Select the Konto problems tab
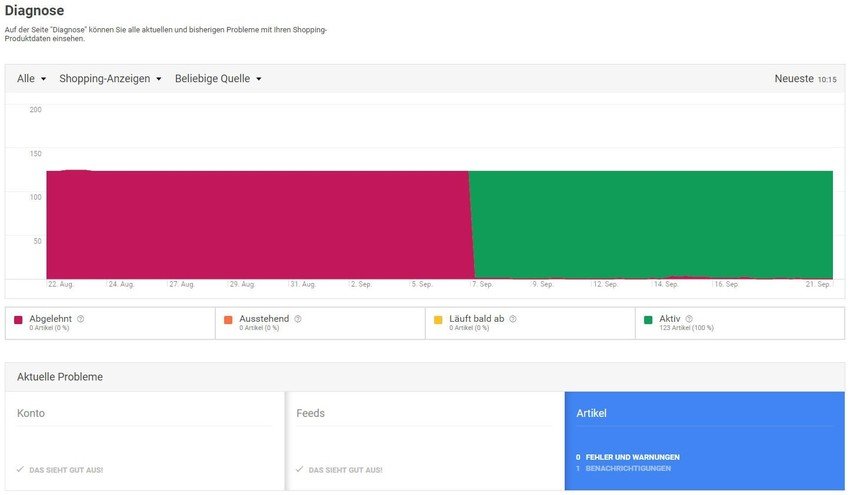850x495 pixels. click(145, 441)
